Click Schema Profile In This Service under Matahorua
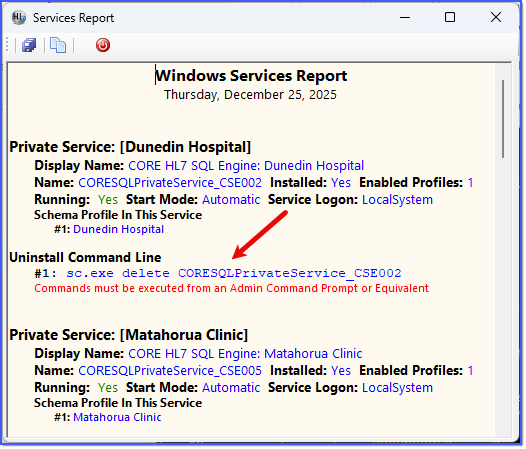Viewport: 526px width, 449px height. [118, 403]
